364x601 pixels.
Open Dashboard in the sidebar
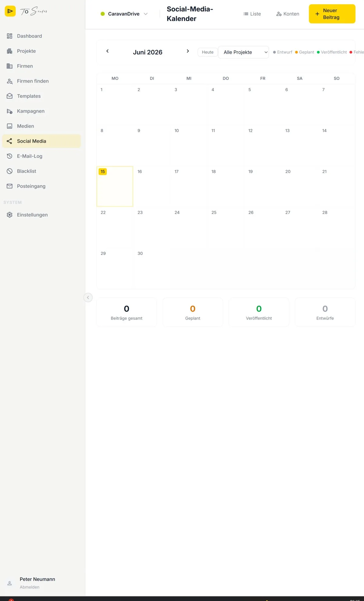click(42, 36)
